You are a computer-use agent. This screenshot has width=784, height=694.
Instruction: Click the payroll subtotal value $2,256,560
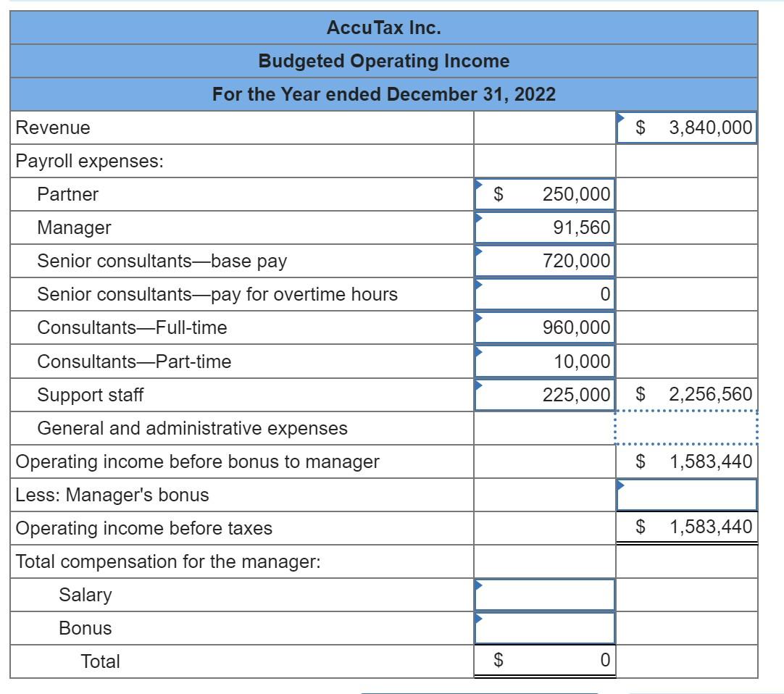(x=693, y=394)
